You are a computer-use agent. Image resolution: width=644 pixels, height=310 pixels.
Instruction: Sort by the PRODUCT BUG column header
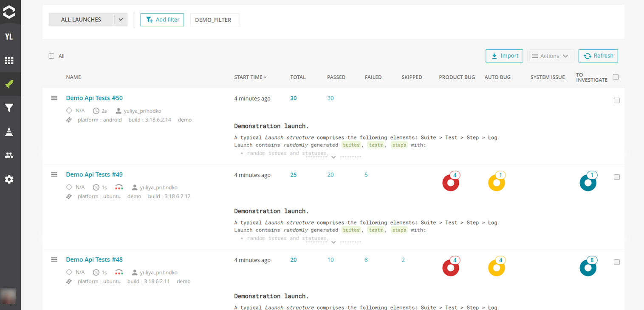click(x=457, y=77)
